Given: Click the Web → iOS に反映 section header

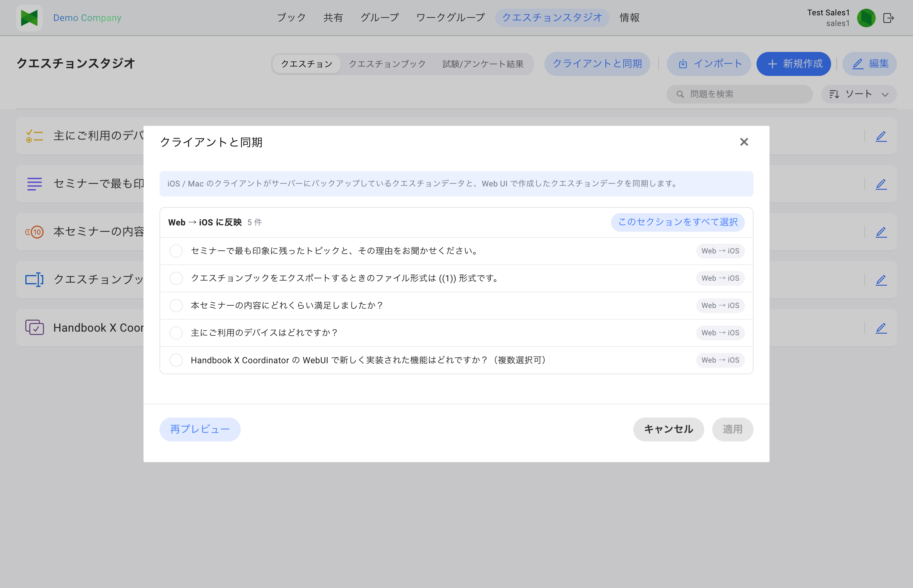Looking at the screenshot, I should pyautogui.click(x=205, y=222).
